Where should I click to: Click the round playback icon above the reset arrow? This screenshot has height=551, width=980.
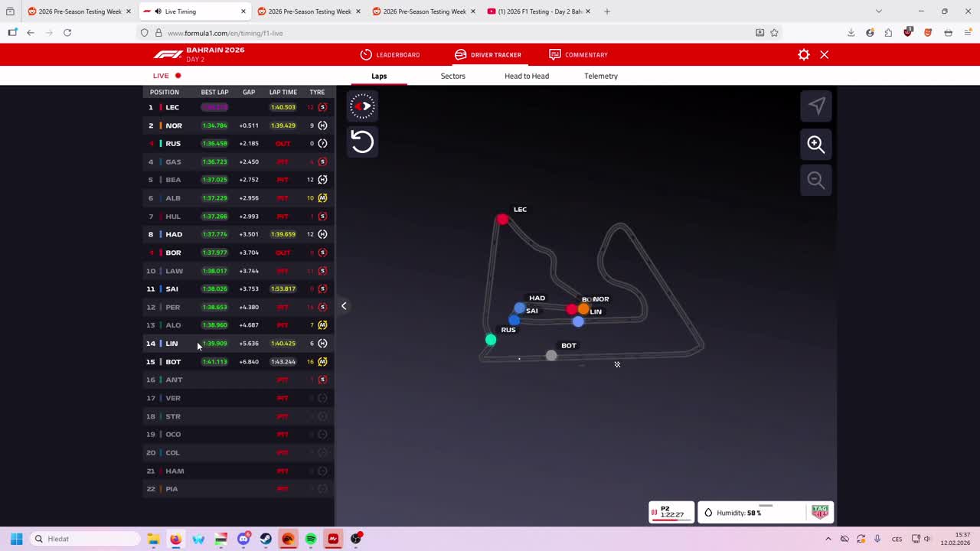point(362,106)
